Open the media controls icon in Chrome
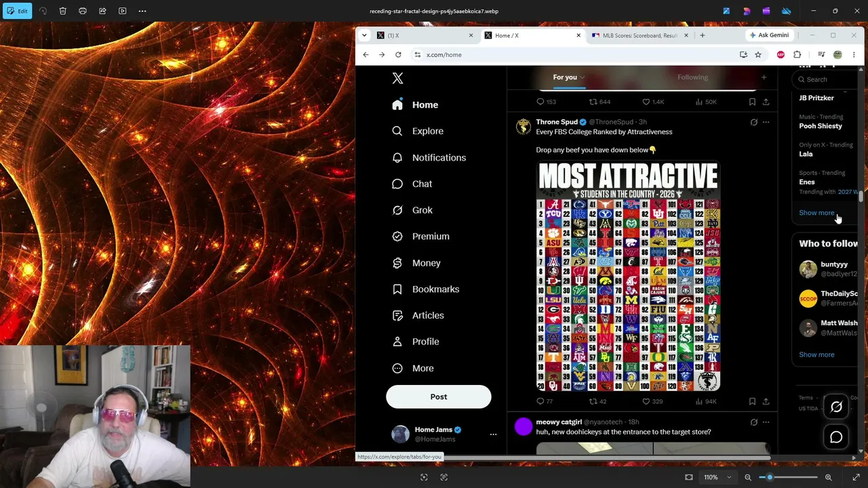868x488 pixels. tap(821, 55)
